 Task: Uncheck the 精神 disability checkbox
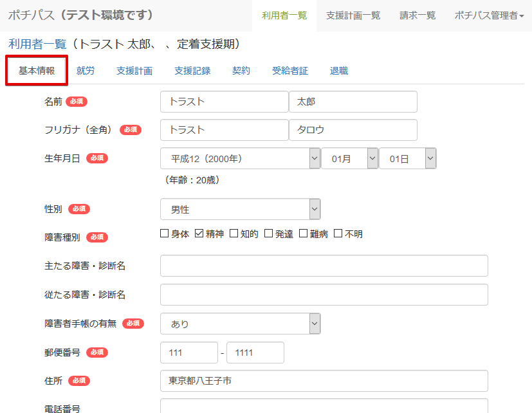[x=197, y=234]
